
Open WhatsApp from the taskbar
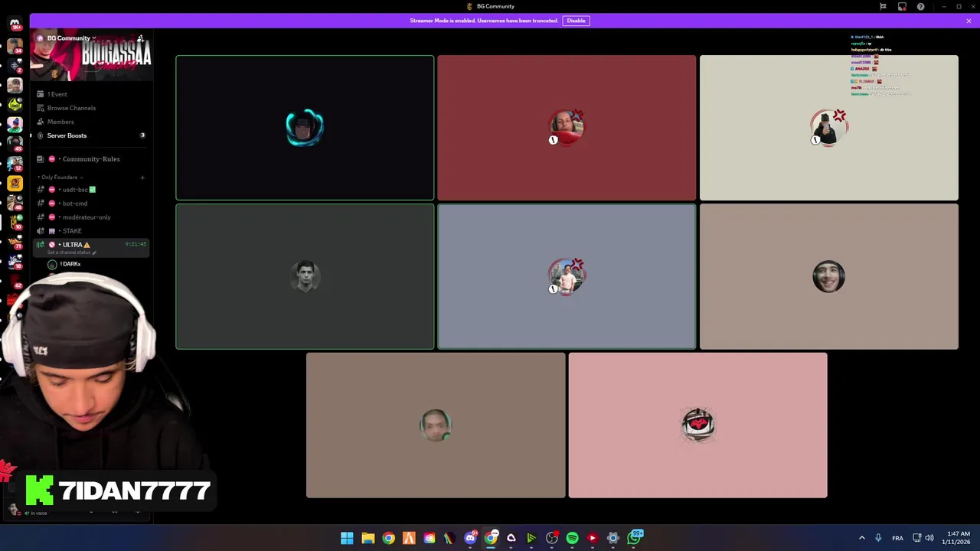(x=634, y=538)
